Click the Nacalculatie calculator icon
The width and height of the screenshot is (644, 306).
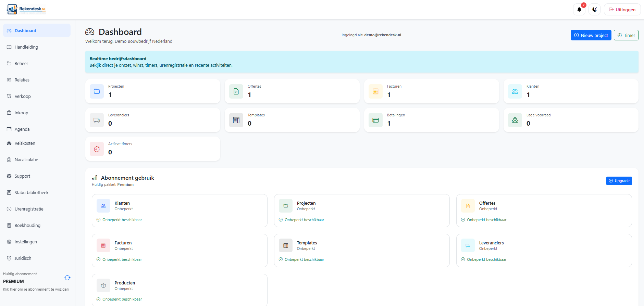tap(9, 160)
